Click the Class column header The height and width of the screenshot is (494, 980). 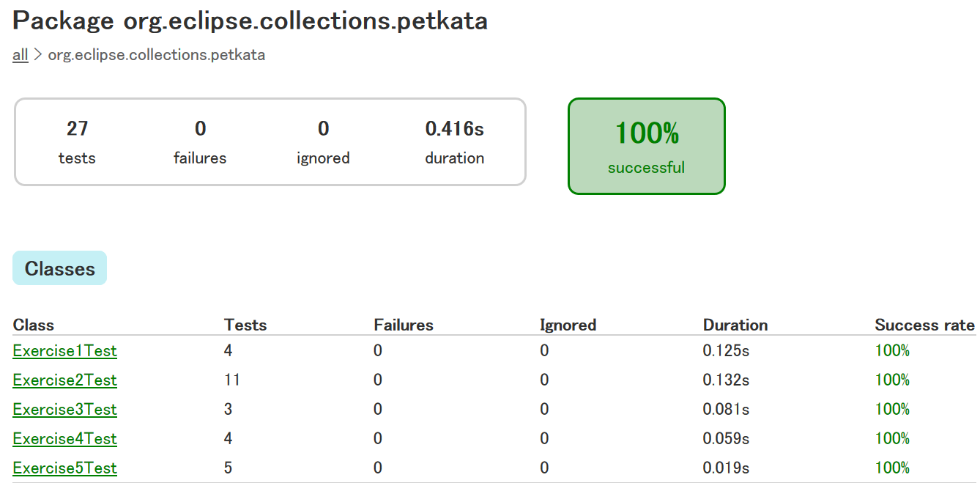(x=34, y=325)
